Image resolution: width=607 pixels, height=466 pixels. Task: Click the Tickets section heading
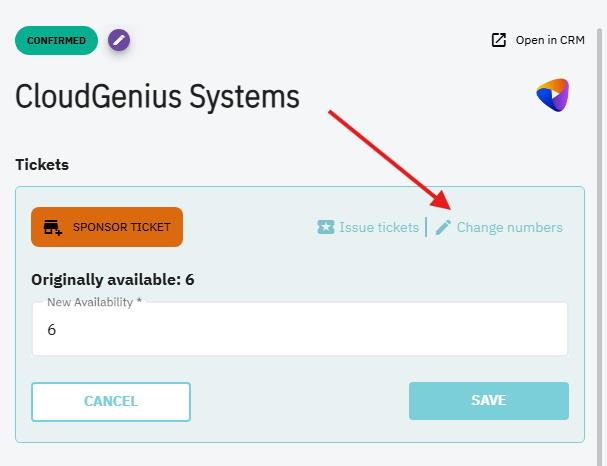(42, 162)
